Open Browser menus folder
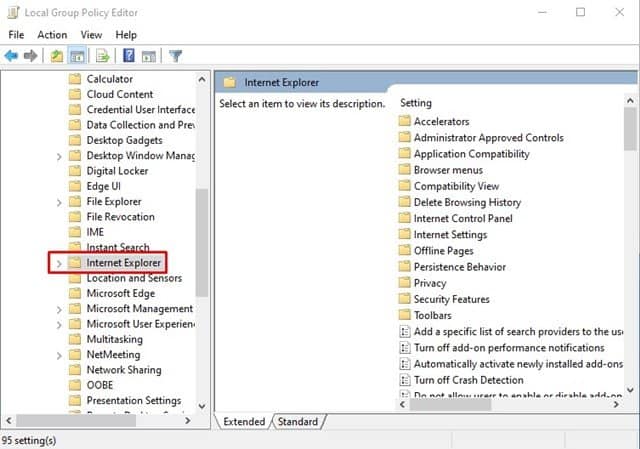 pos(448,169)
